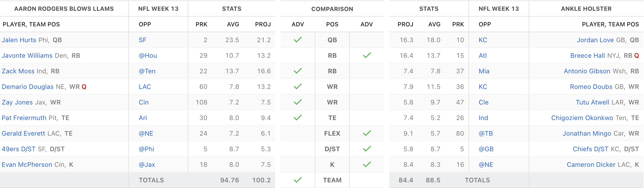
Task: Click the green checkmark in Breece Hall's row
Action: tap(367, 55)
